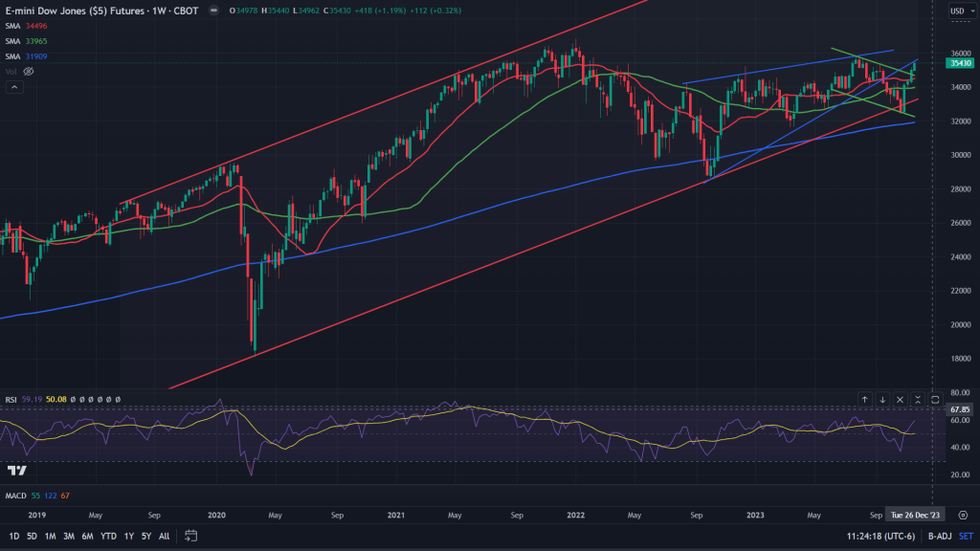Move RSI pane up

864,399
